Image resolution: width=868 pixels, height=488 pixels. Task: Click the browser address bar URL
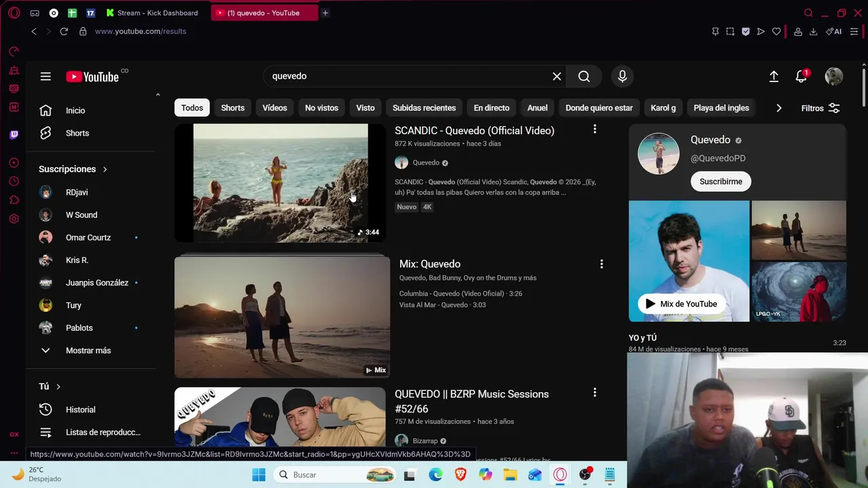click(x=140, y=31)
